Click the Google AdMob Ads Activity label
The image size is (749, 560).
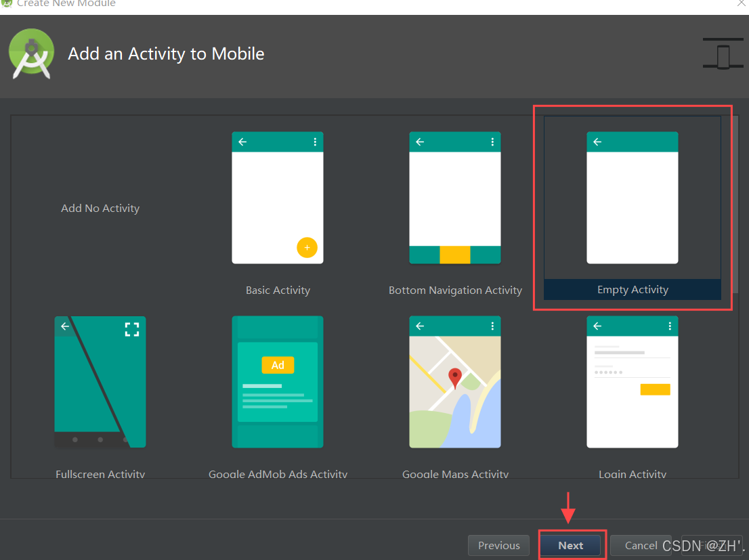pyautogui.click(x=278, y=474)
